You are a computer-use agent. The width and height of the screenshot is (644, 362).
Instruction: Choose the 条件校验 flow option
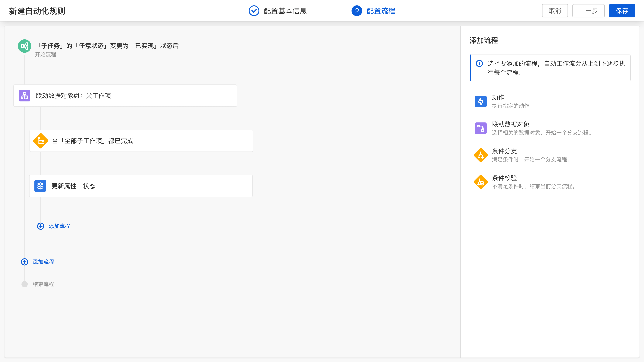[550, 182]
